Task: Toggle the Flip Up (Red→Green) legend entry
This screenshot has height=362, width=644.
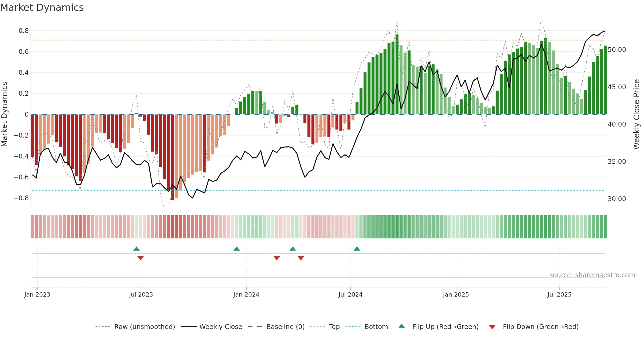Action: coord(438,327)
